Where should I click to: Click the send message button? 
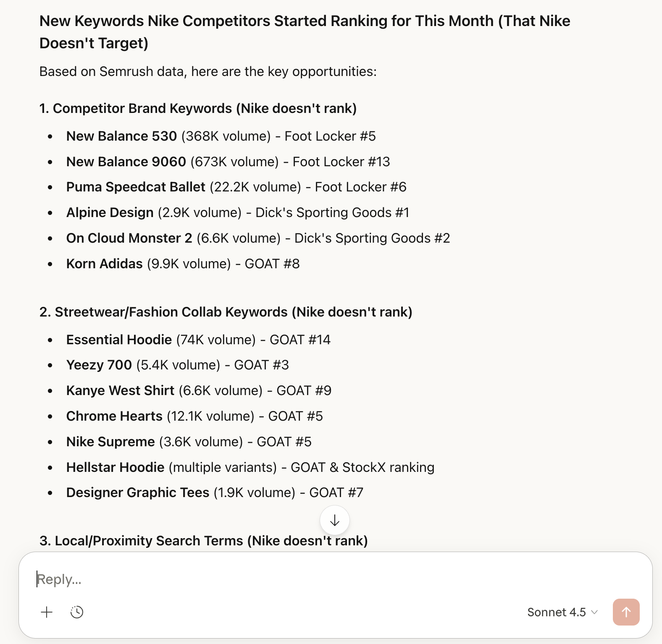click(626, 612)
